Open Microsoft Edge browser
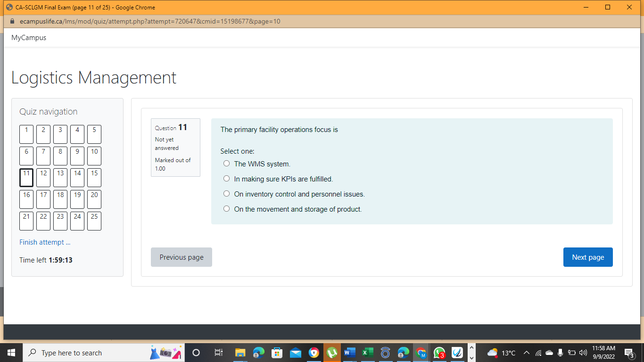Viewport: 644px width, 362px height. [x=258, y=352]
